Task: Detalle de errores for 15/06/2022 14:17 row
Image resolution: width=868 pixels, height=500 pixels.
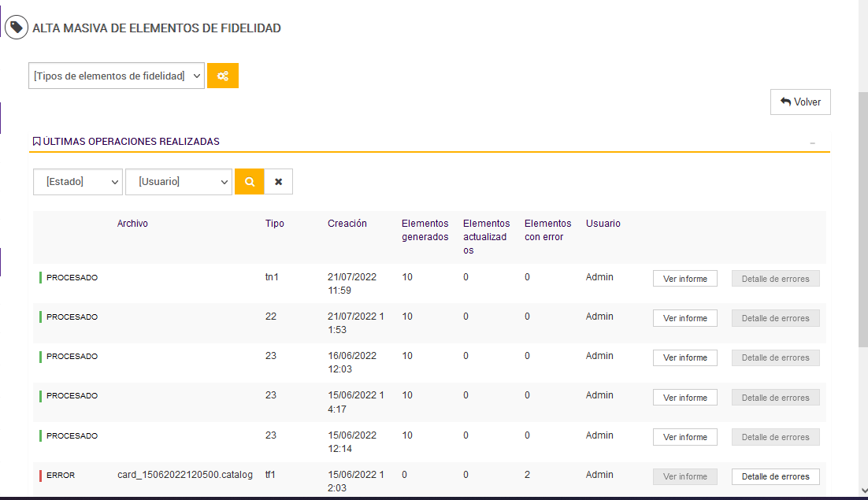Action: (776, 398)
